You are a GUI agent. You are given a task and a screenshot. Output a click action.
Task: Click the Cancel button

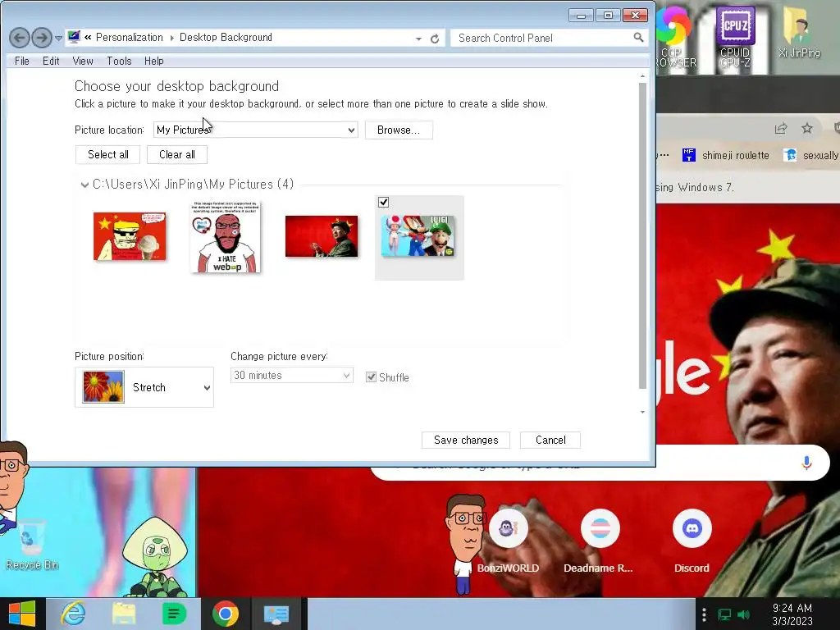(550, 441)
